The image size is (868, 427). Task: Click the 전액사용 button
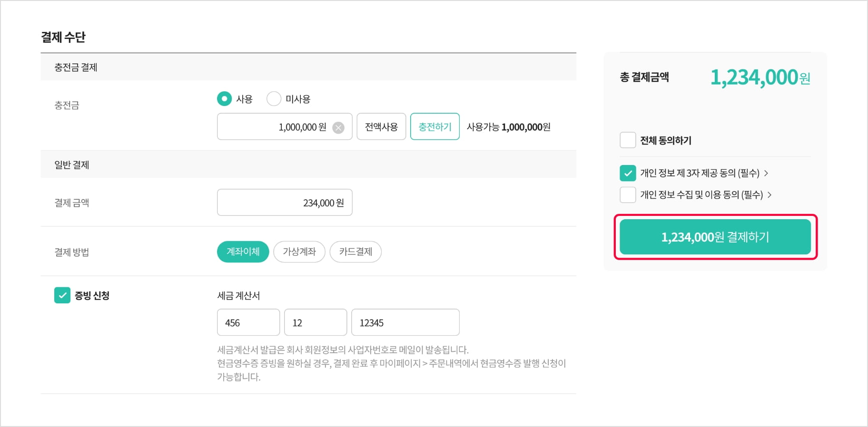pyautogui.click(x=381, y=126)
